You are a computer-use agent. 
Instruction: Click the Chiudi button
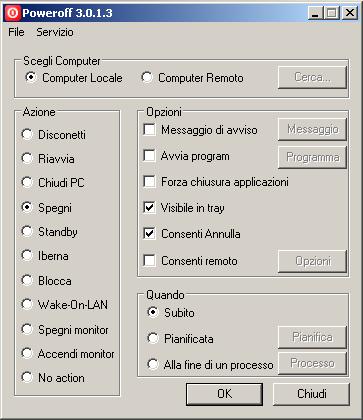[x=311, y=394]
